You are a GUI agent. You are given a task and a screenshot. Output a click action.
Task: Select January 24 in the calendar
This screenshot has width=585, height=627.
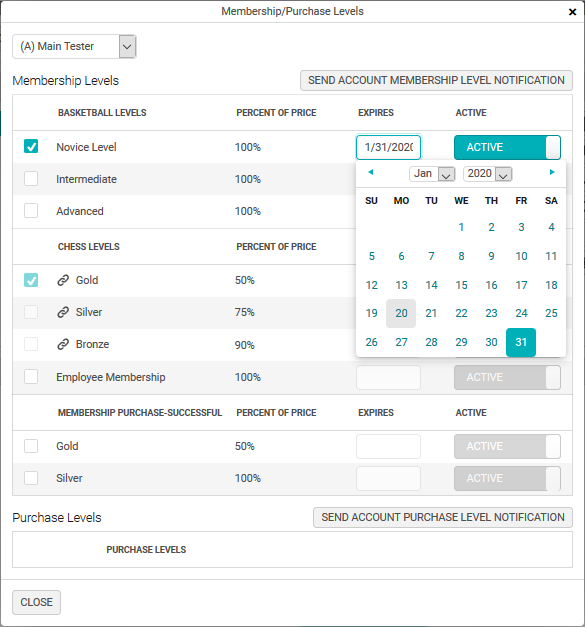click(x=521, y=313)
